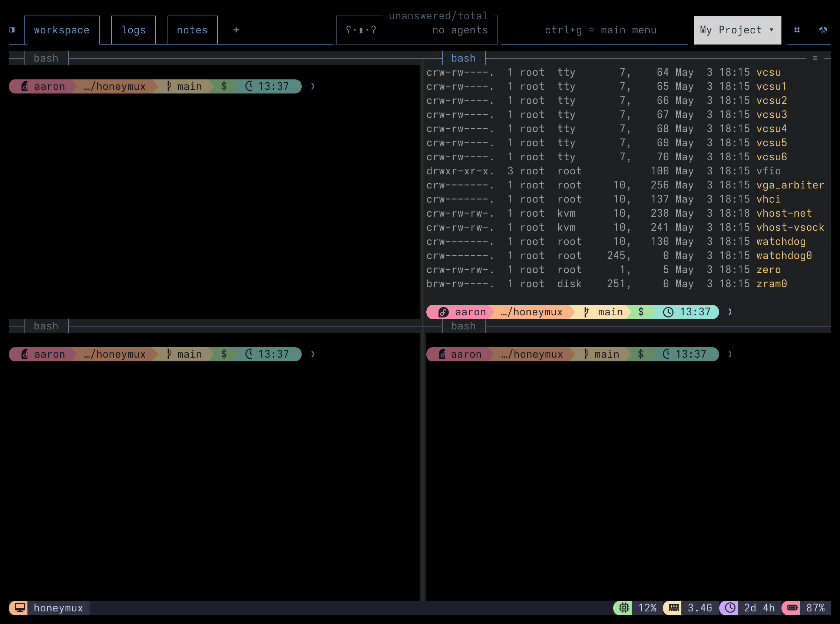Click the ctrl+g = main menu hint
840x624 pixels.
point(601,30)
